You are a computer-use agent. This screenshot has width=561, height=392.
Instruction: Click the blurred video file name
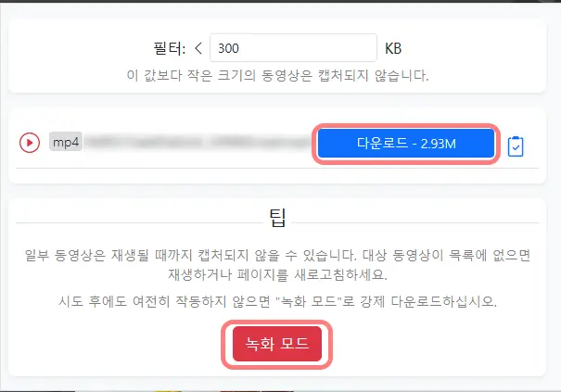[198, 142]
